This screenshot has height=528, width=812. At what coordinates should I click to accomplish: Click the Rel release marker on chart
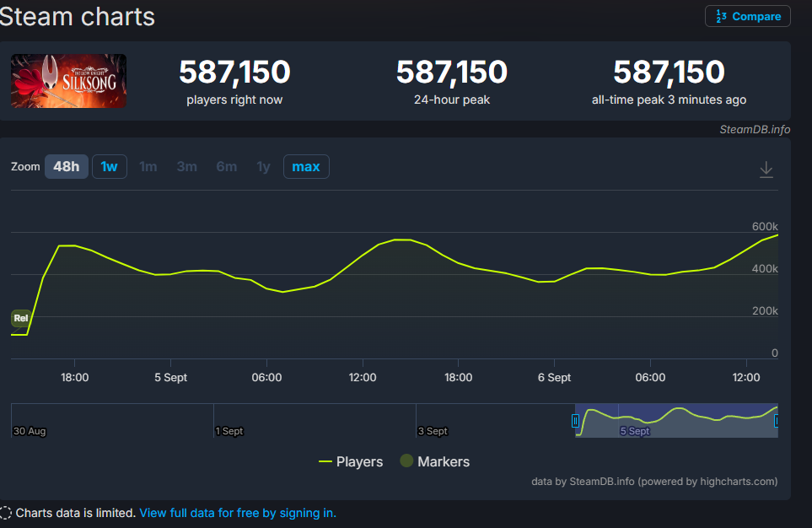21,318
